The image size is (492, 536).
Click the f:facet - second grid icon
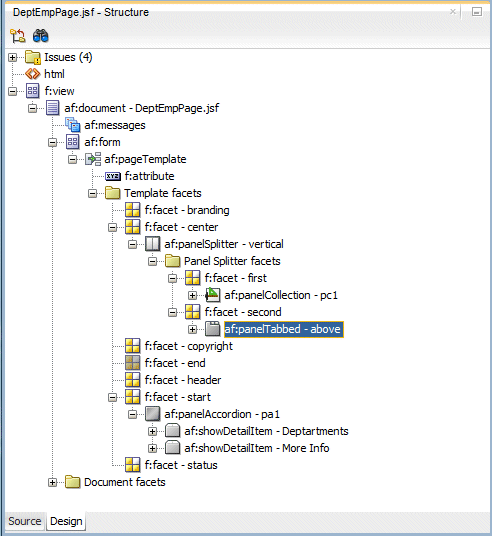click(x=192, y=312)
